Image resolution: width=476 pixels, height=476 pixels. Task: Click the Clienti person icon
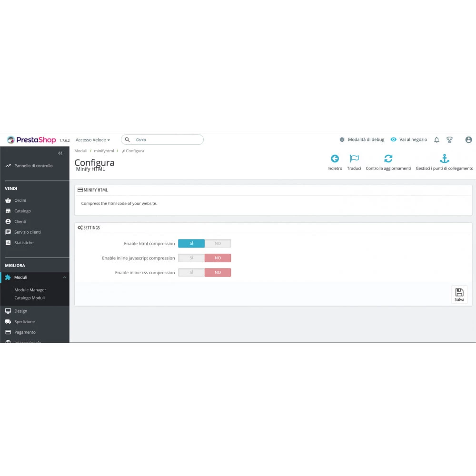pos(8,222)
